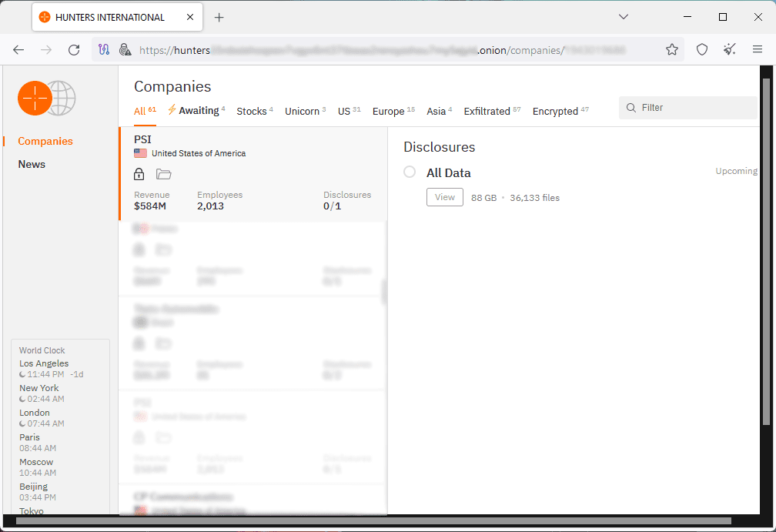Screen dimensions: 776x532
Task: Click the folder icon under PSI
Action: click(x=163, y=173)
